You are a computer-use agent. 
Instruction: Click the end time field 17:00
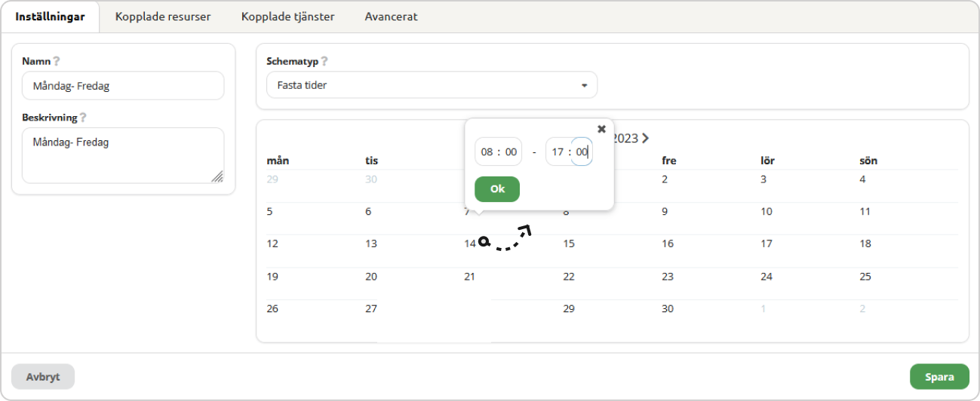point(569,152)
